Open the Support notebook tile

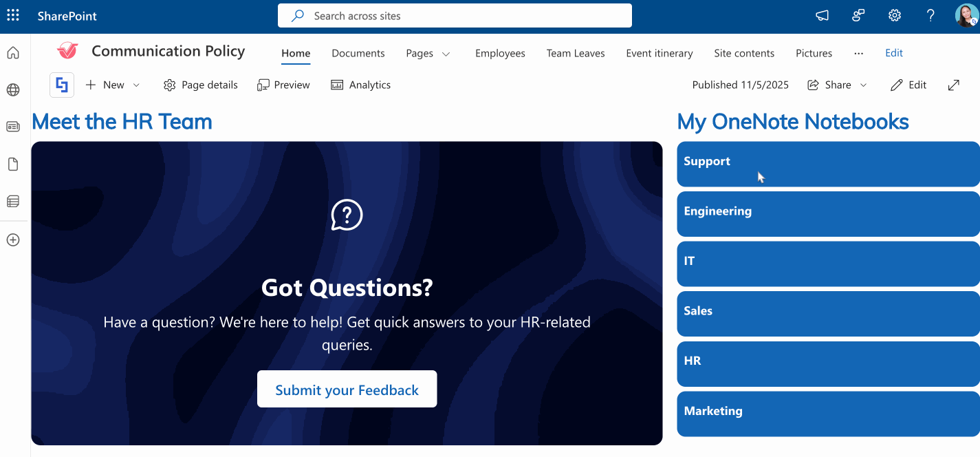tap(828, 164)
